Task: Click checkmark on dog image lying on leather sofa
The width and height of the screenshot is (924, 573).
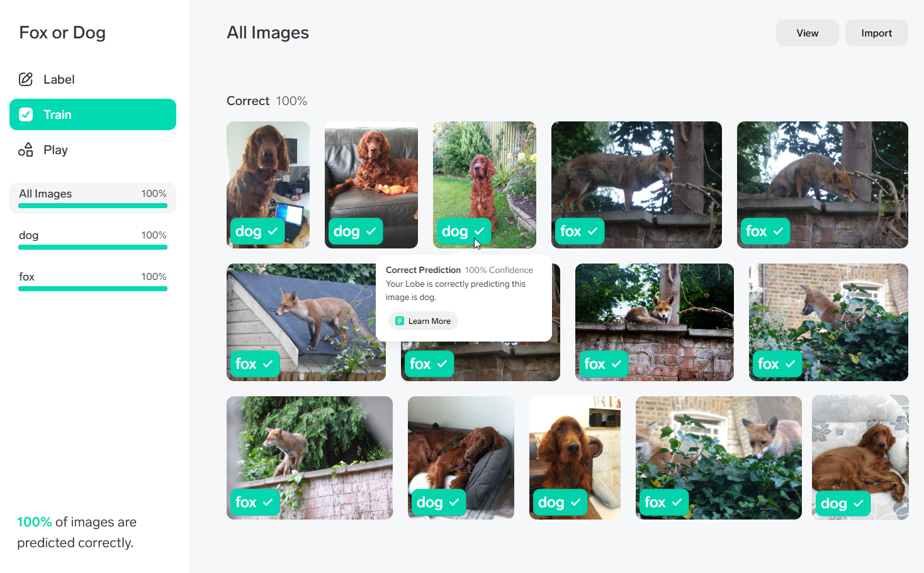Action: pyautogui.click(x=371, y=231)
